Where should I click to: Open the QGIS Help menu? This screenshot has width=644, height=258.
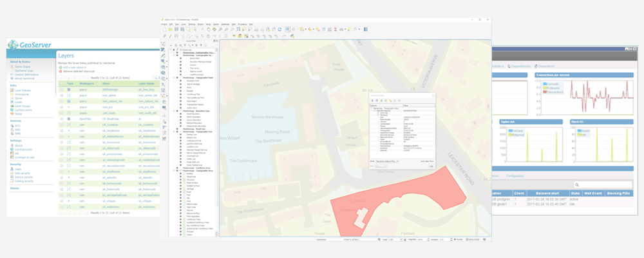tap(251, 25)
